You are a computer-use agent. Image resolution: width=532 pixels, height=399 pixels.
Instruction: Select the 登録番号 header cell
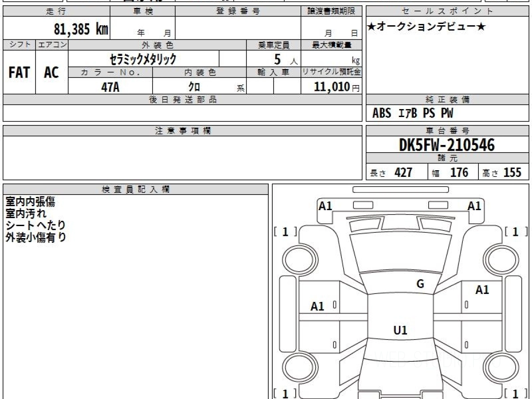(238, 12)
